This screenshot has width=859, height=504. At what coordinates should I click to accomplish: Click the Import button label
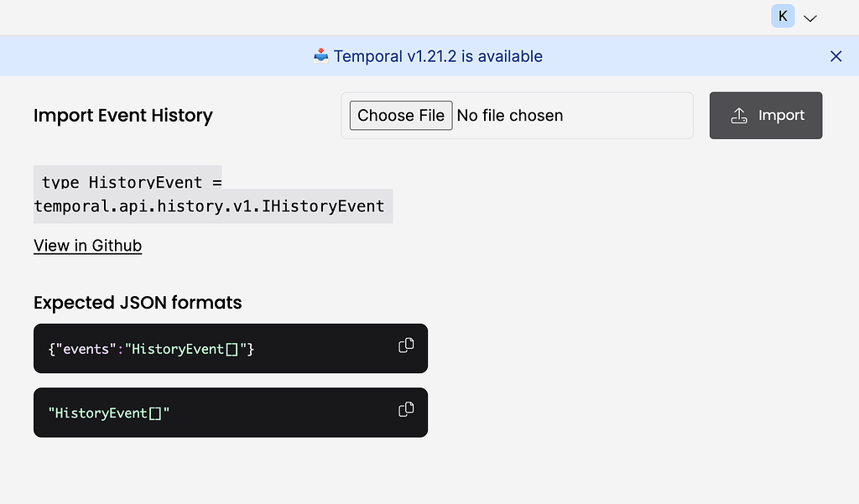tap(781, 116)
